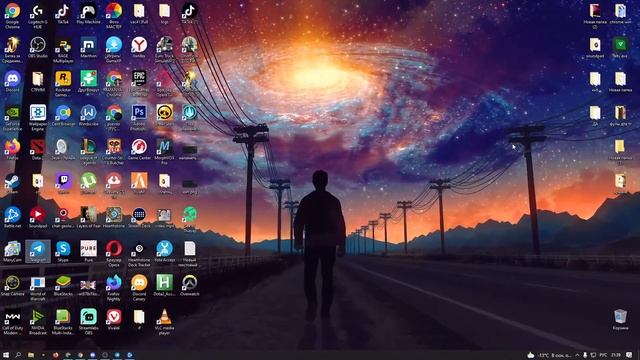Open the Snap Camera shortcut
This screenshot has width=640, height=360.
12,286
